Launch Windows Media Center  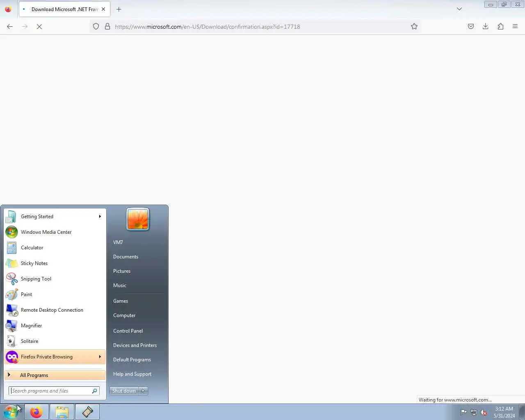[55, 232]
